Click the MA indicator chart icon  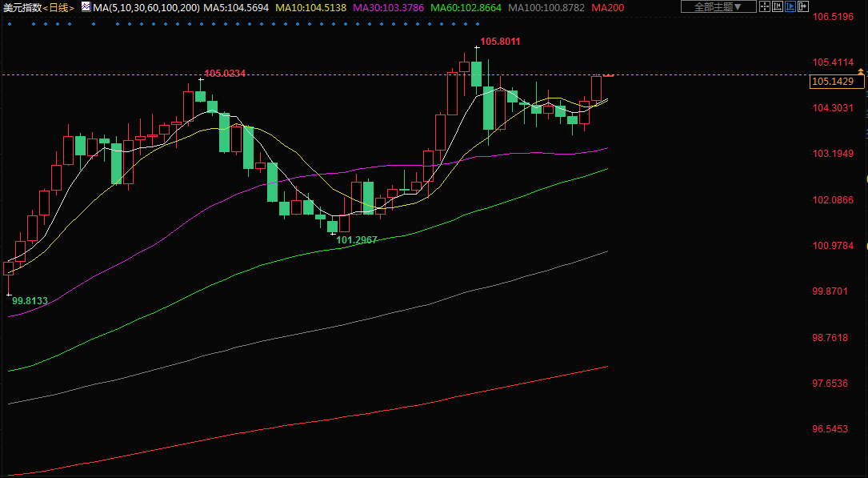point(86,6)
